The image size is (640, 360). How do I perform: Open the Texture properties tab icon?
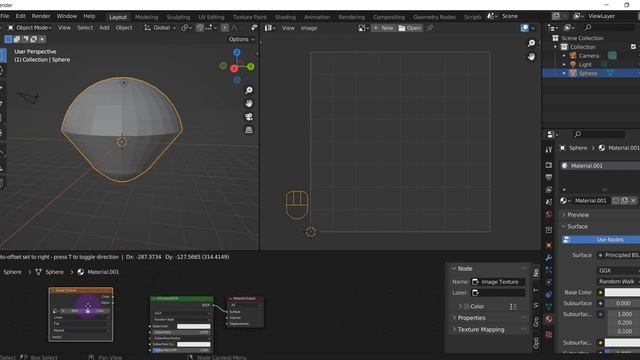[x=549, y=334]
